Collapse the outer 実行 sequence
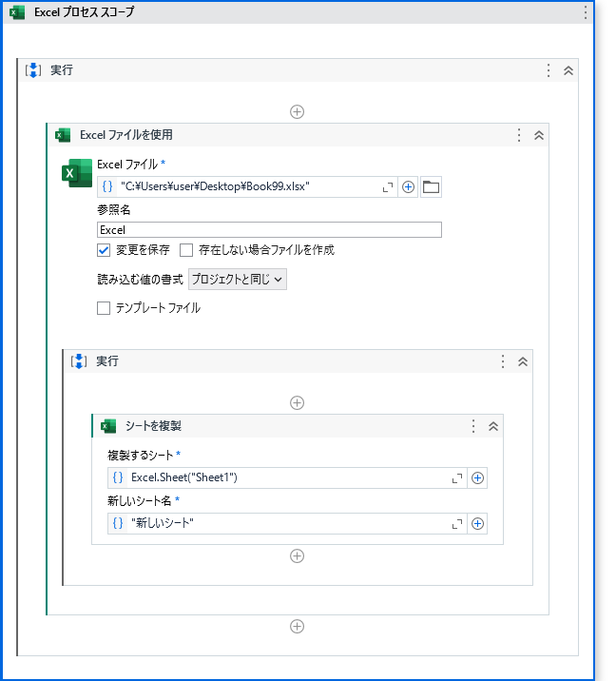Image resolution: width=616 pixels, height=681 pixels. tap(568, 70)
